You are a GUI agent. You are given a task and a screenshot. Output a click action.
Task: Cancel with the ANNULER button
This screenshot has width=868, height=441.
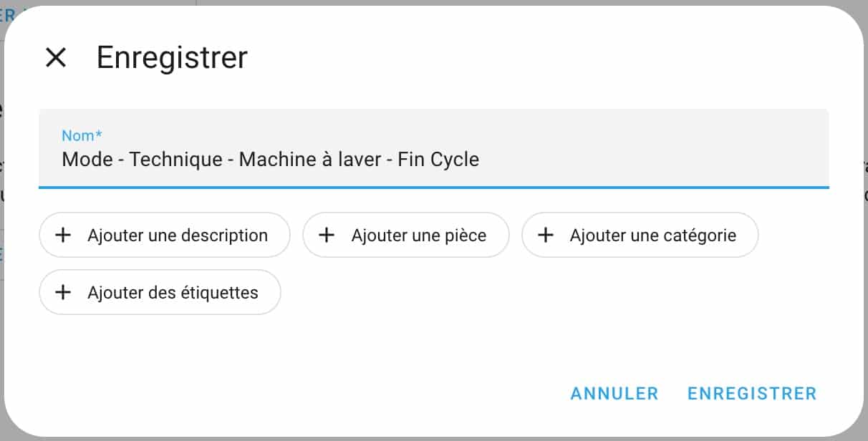614,393
